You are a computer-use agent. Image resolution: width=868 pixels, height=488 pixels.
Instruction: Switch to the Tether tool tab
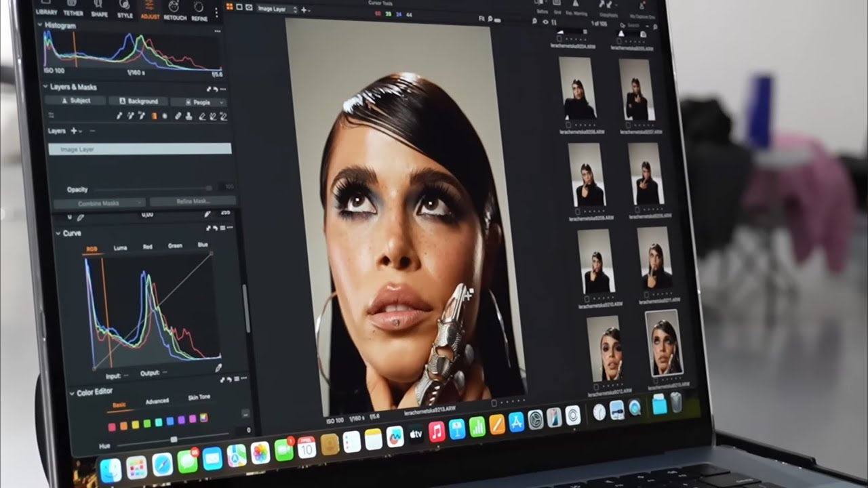click(x=73, y=7)
